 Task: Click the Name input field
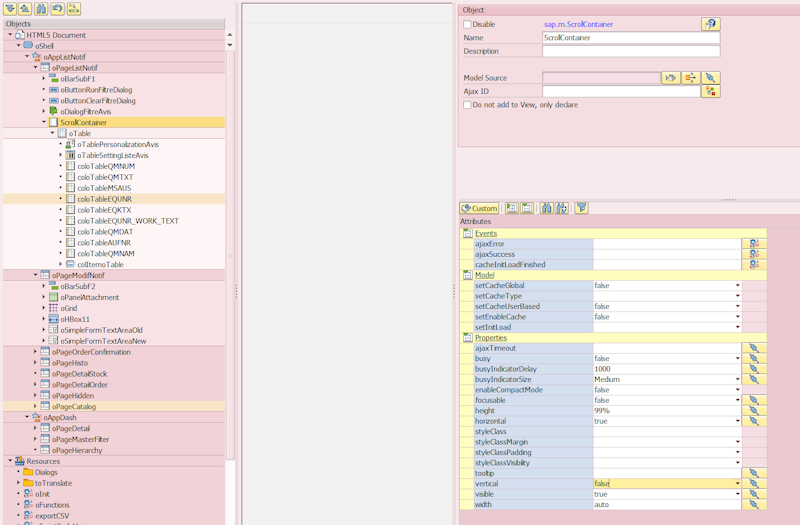pyautogui.click(x=631, y=38)
